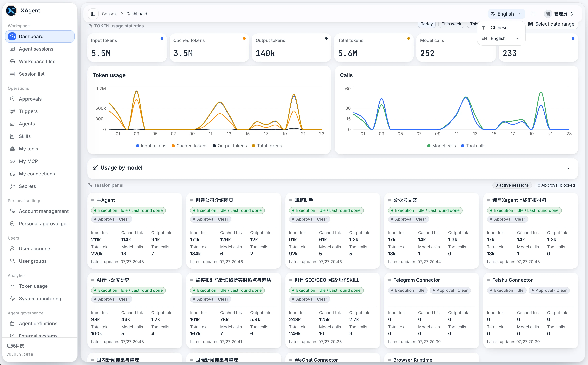588x365 pixels.
Task: Click the User accounts icon
Action: pos(12,249)
